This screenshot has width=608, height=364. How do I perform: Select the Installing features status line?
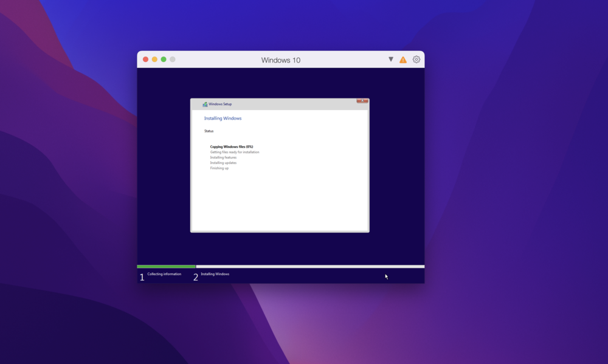tap(223, 157)
